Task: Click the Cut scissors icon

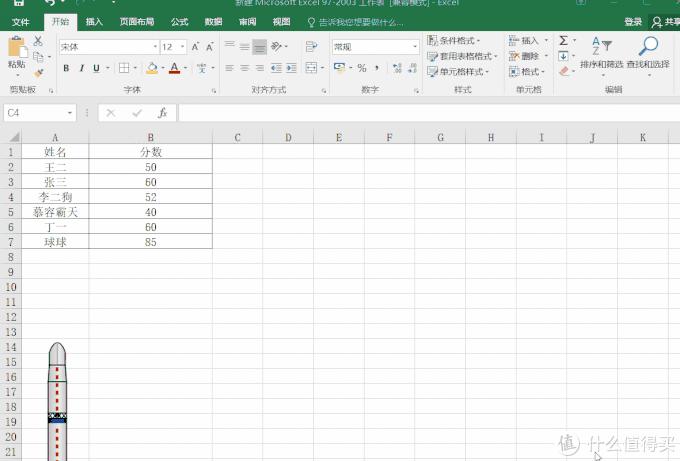Action: (38, 41)
